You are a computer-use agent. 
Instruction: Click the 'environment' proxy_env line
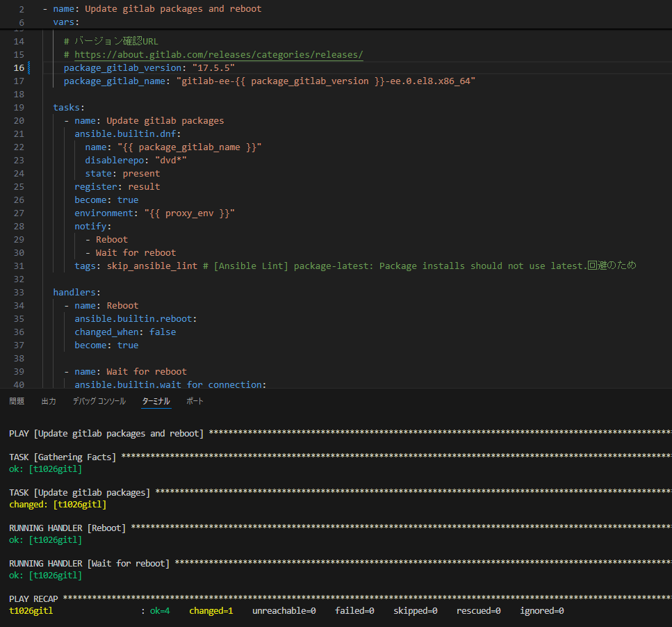[155, 213]
